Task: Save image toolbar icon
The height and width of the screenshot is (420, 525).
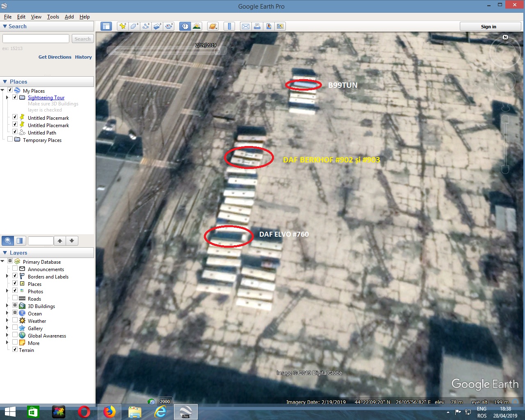Action: coord(268,26)
